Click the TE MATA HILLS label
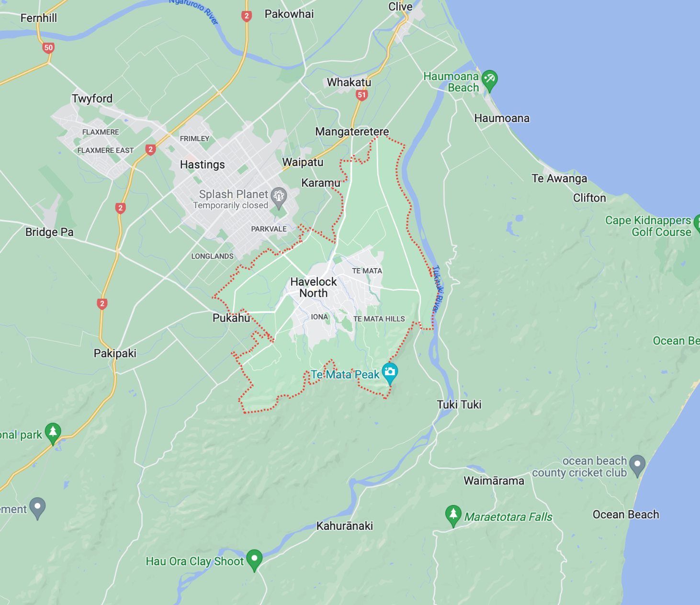This screenshot has width=700, height=605. click(379, 319)
